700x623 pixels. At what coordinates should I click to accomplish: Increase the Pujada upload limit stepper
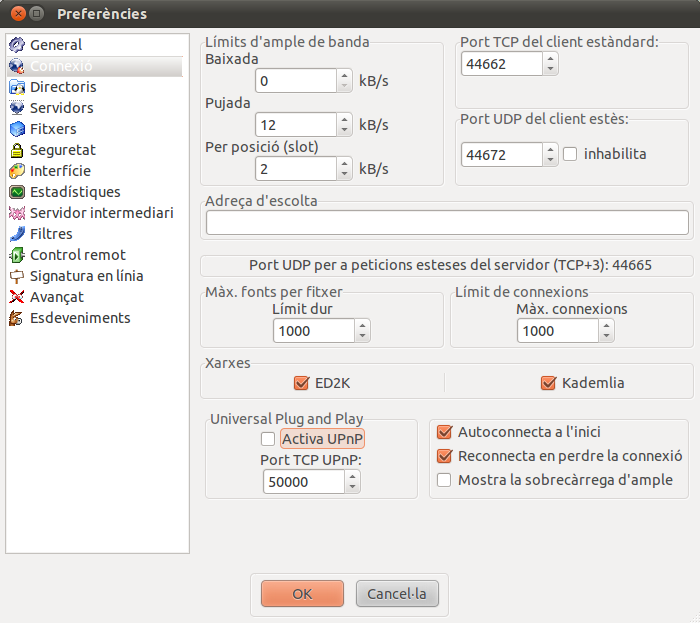point(344,120)
